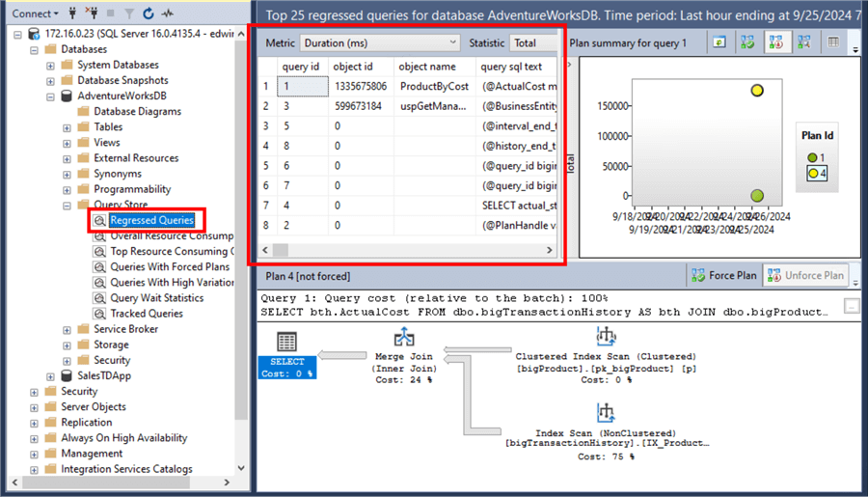Screen dimensions: 868x497
Task: Select the Database Diagrams item
Action: pyautogui.click(x=137, y=111)
